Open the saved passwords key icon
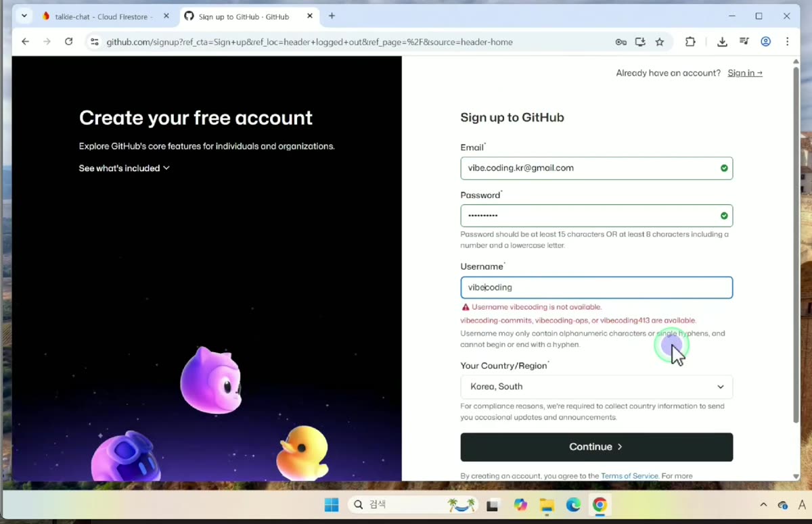The height and width of the screenshot is (524, 812). (621, 42)
